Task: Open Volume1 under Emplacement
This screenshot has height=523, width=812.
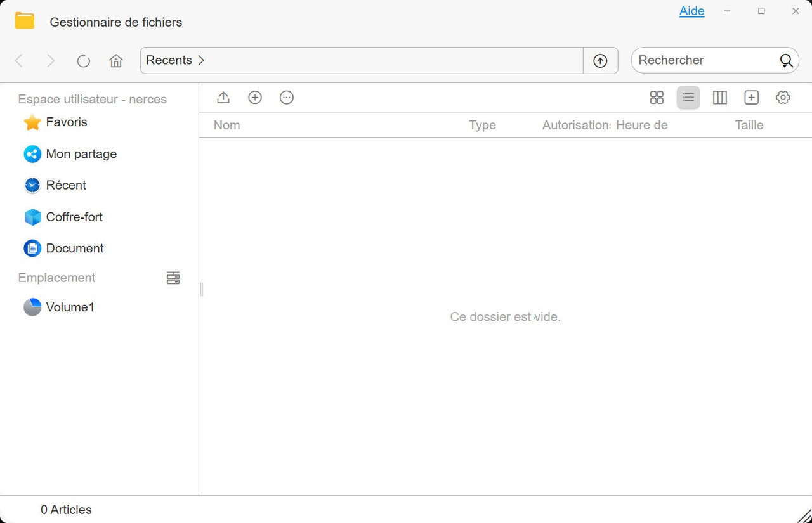Action: click(59, 307)
